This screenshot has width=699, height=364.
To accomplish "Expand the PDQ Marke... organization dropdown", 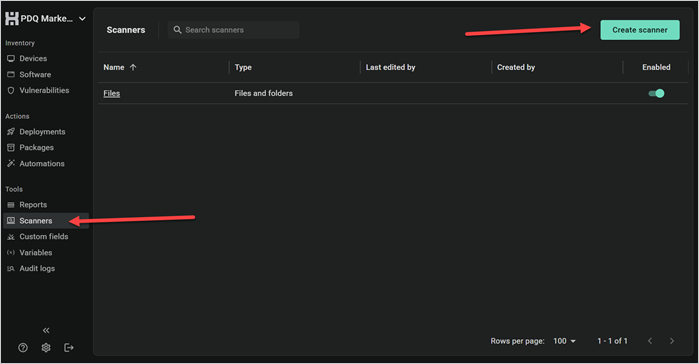I will [x=82, y=19].
